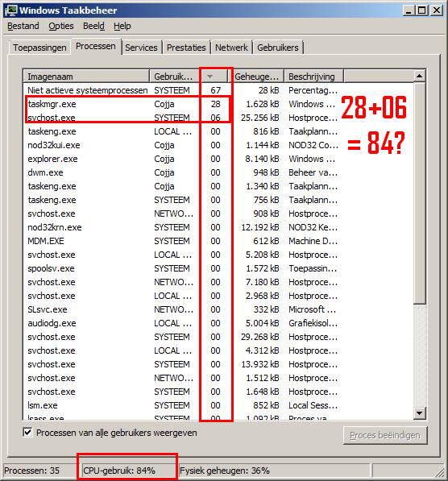Screen dimensions: 448x481
Task: Click the scrollbar up arrow
Action: 419,76
